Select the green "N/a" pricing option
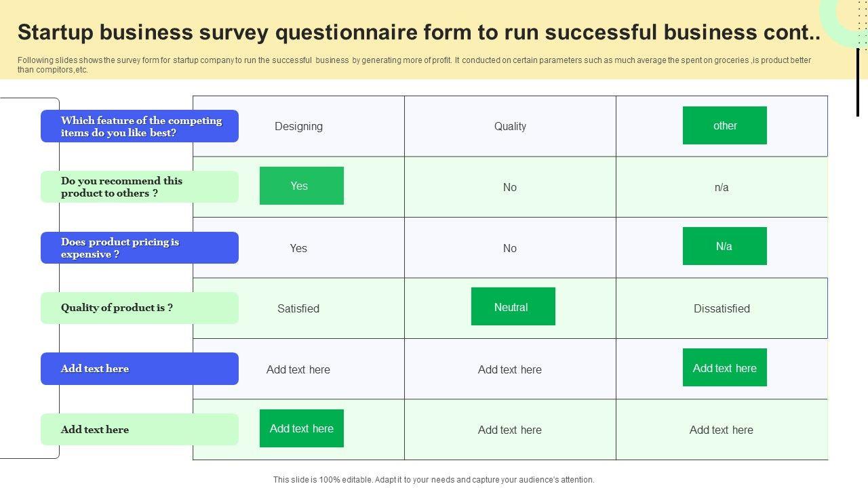 pos(724,246)
